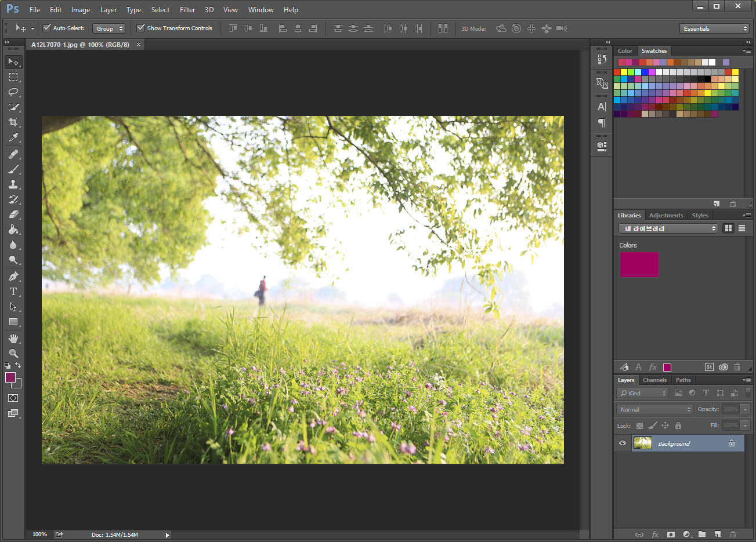The width and height of the screenshot is (756, 542).
Task: Click the magenta color in Libraries
Action: pyautogui.click(x=639, y=264)
